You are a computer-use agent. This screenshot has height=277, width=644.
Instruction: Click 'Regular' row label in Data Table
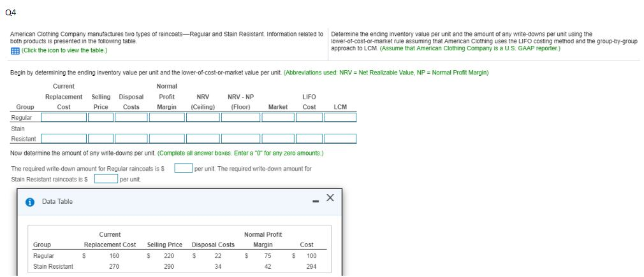pyautogui.click(x=43, y=255)
